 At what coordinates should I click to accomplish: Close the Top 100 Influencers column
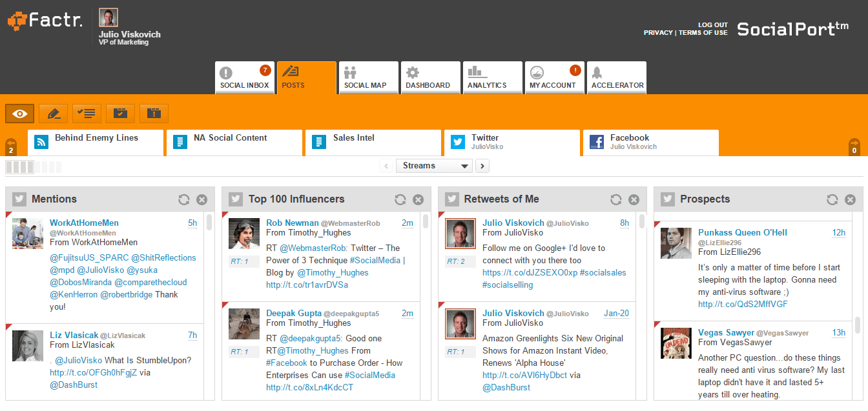[x=418, y=200]
